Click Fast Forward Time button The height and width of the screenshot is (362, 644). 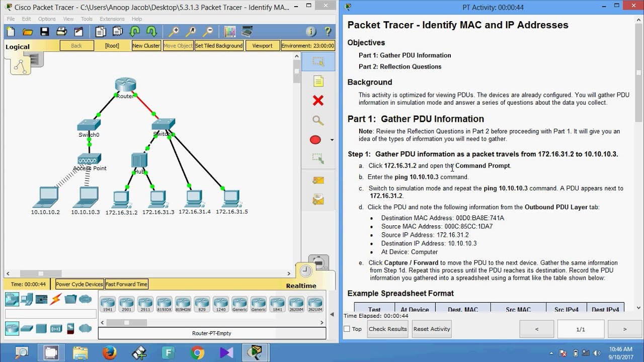click(126, 284)
